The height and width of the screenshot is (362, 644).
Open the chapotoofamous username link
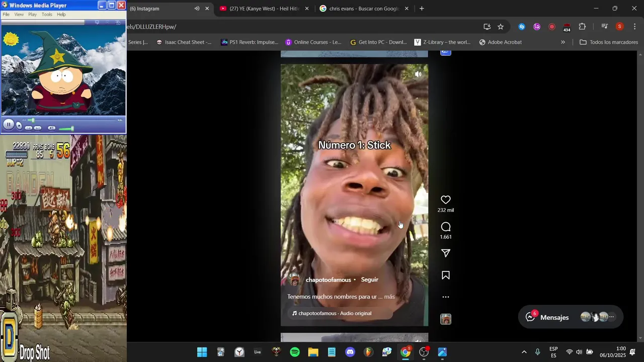pyautogui.click(x=328, y=280)
